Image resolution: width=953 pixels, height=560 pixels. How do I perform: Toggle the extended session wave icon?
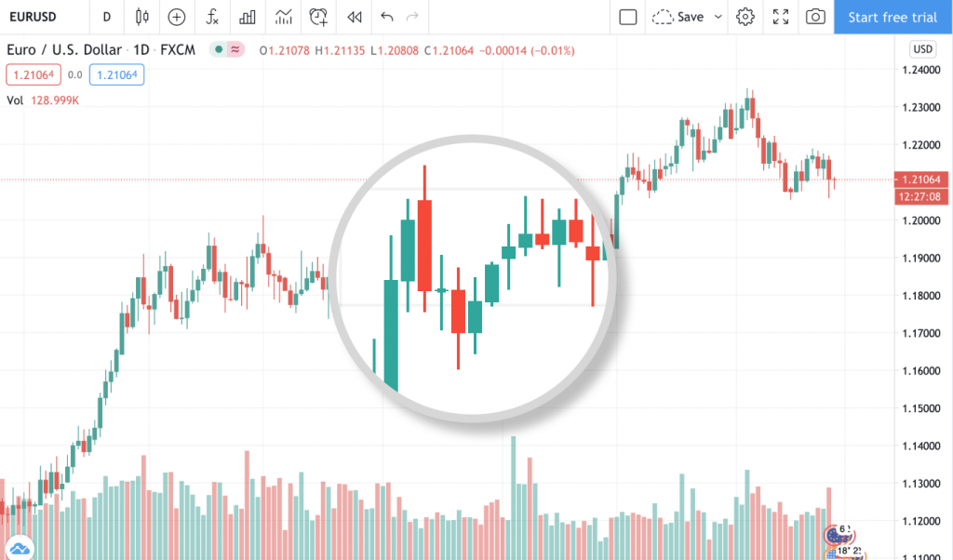(233, 51)
